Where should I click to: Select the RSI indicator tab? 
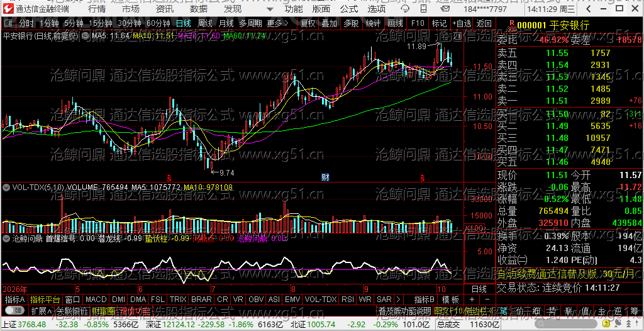(x=347, y=300)
